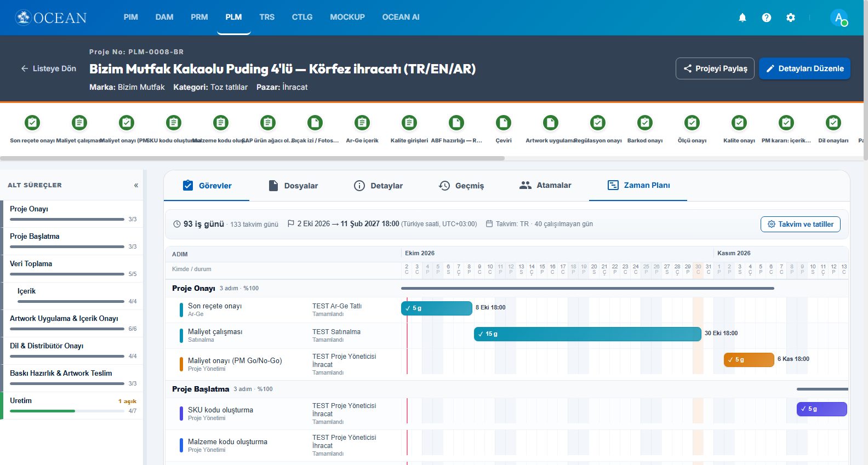Open the OCEAN AI module
The image size is (868, 465).
(x=401, y=17)
